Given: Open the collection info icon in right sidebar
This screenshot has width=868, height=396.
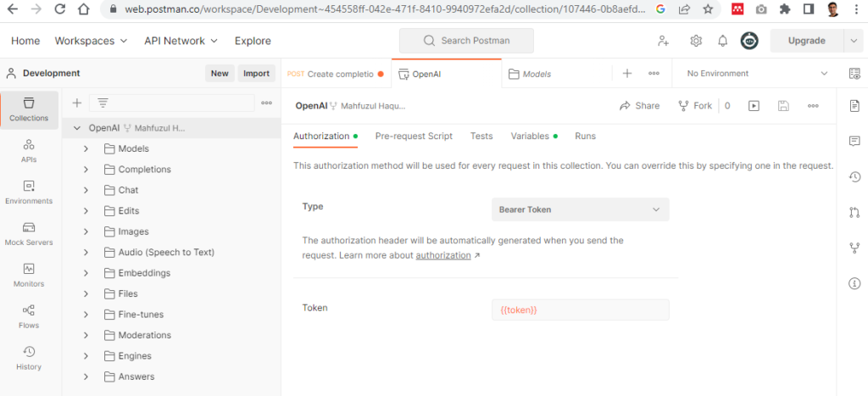Looking at the screenshot, I should click(854, 283).
